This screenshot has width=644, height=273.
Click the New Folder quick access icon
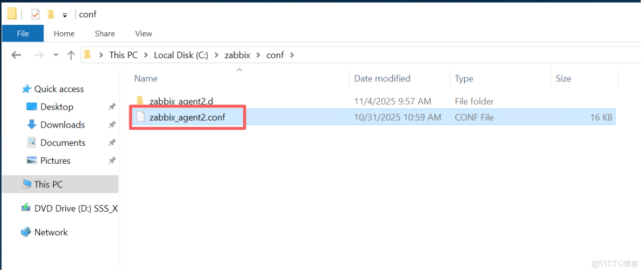(x=51, y=15)
